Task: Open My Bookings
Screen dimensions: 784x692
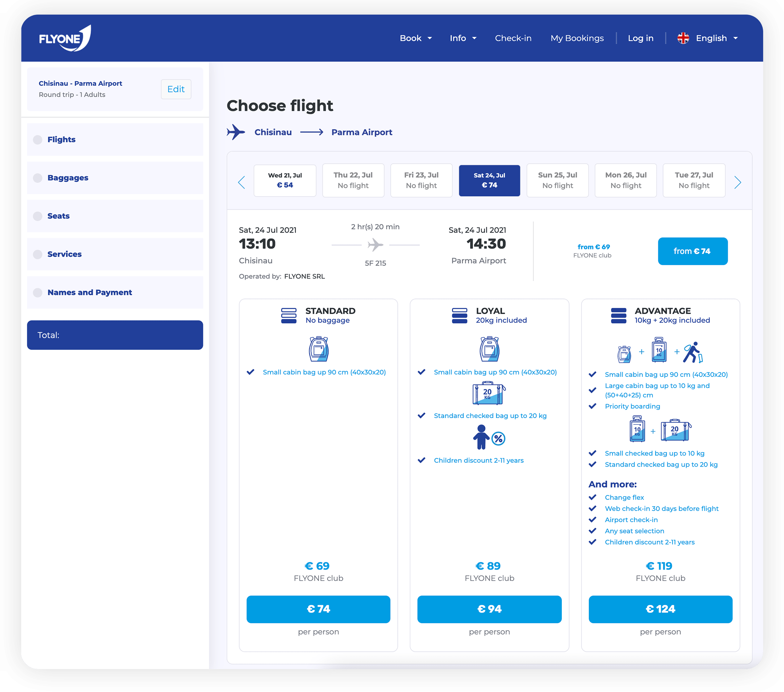Action: click(577, 38)
